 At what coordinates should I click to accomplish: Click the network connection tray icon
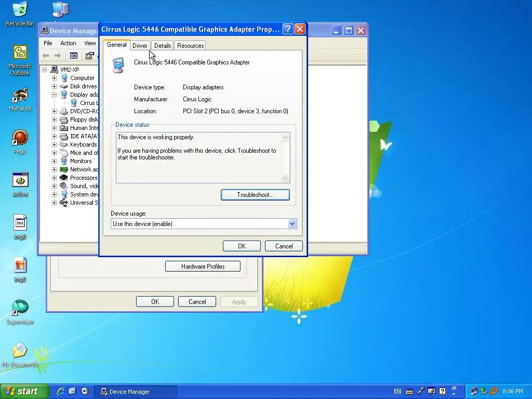[x=474, y=392]
